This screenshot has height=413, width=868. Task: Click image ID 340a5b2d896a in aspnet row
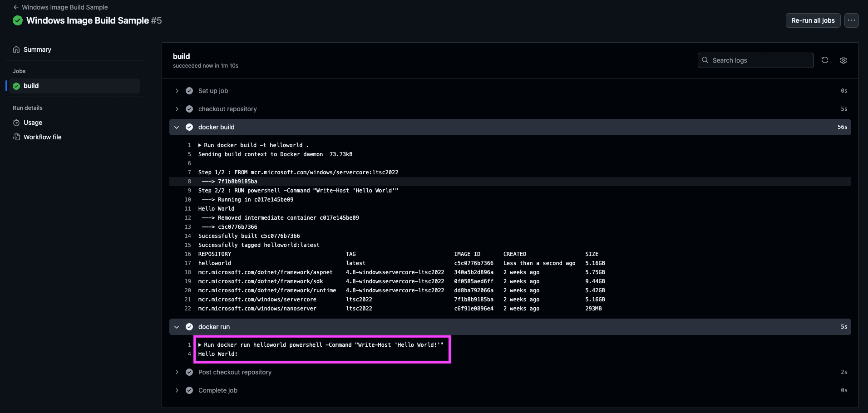pos(473,272)
